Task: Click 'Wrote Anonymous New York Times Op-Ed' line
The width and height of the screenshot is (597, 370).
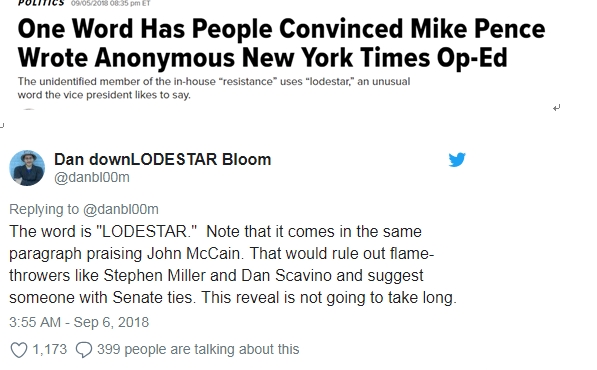Action: (x=262, y=58)
